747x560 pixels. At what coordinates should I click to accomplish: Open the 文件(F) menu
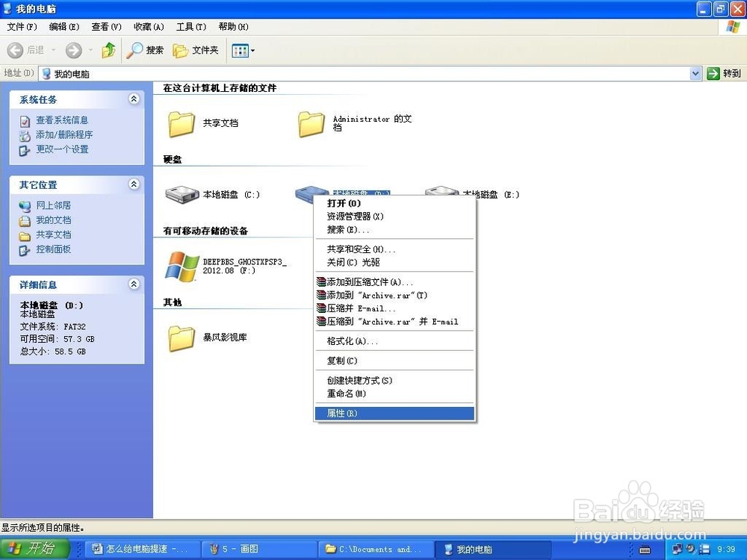tap(22, 27)
